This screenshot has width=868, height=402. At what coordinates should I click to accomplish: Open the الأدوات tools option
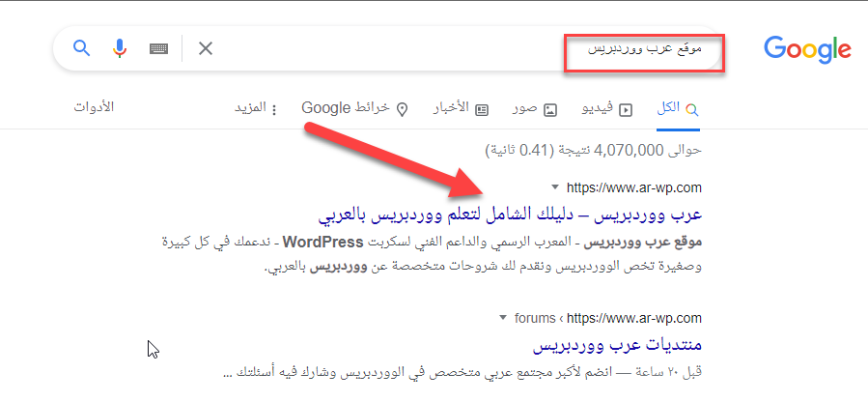coord(94,107)
